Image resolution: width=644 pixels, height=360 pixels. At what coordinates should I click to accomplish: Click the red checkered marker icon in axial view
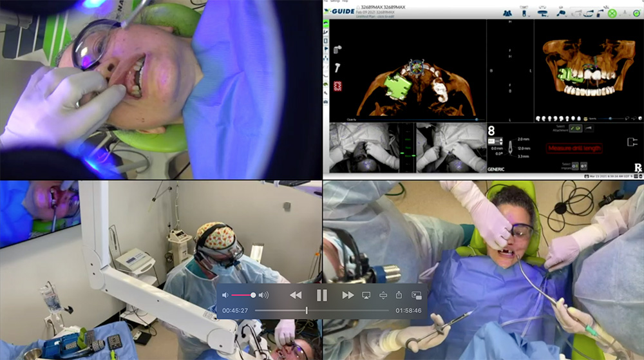pyautogui.click(x=337, y=86)
